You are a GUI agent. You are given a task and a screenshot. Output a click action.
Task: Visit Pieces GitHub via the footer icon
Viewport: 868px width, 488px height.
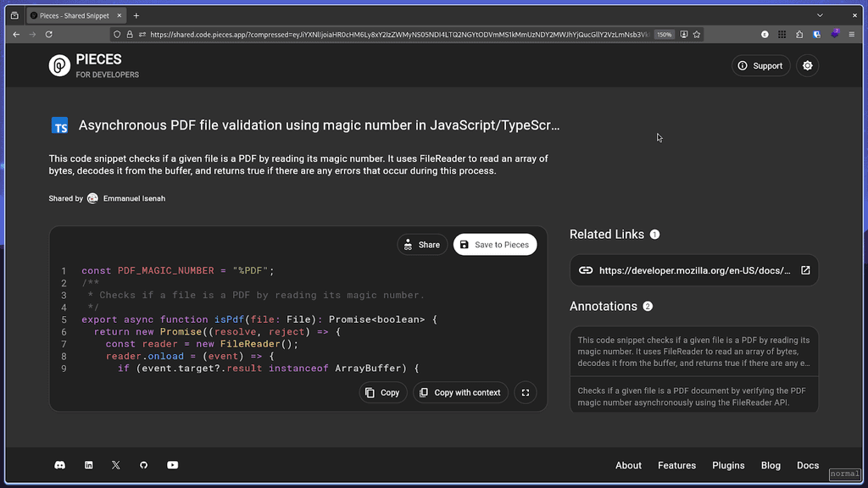pos(143,465)
